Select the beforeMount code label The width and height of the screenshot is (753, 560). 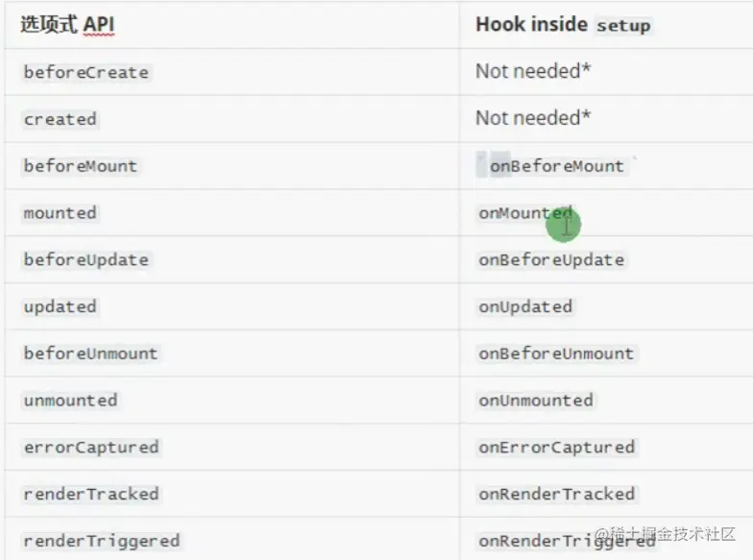point(81,166)
